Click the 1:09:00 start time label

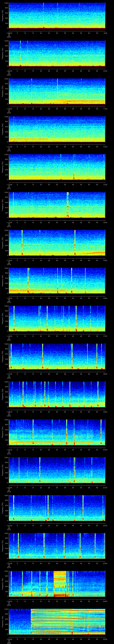(9, 71)
